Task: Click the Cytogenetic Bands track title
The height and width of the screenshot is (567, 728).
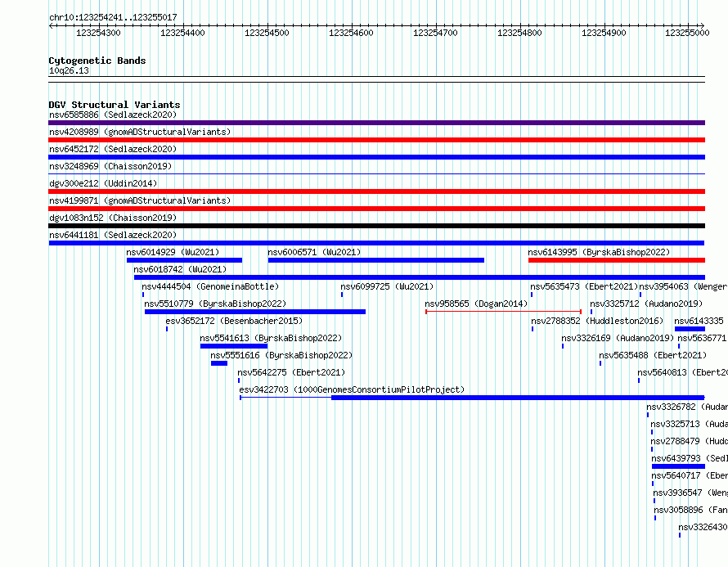Action: pyautogui.click(x=97, y=61)
